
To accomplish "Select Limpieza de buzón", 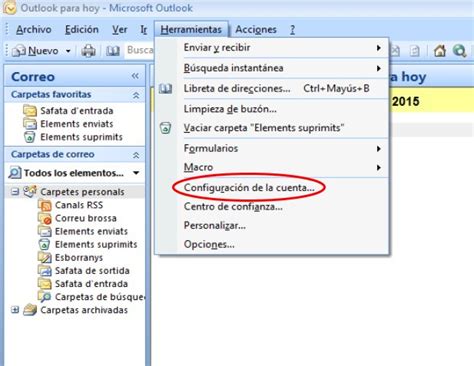I will [x=273, y=109].
